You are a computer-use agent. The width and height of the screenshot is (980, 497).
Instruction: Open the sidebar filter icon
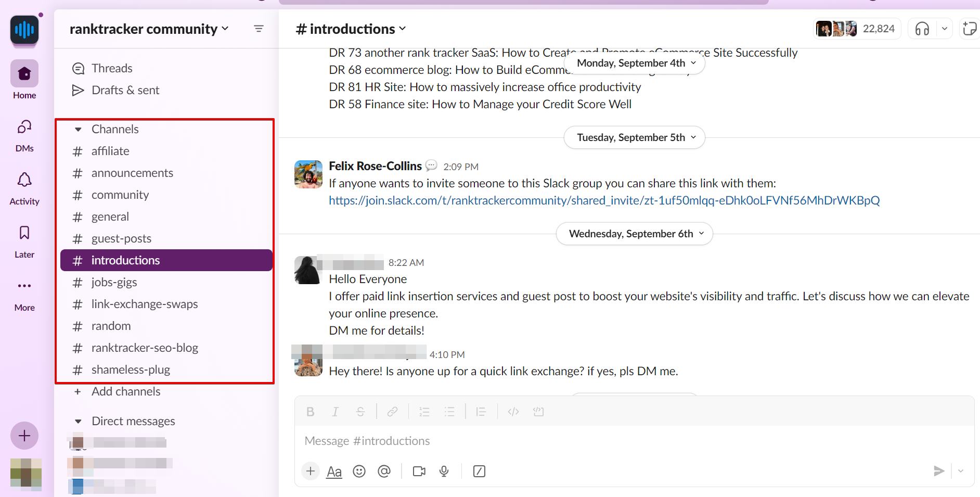[259, 29]
